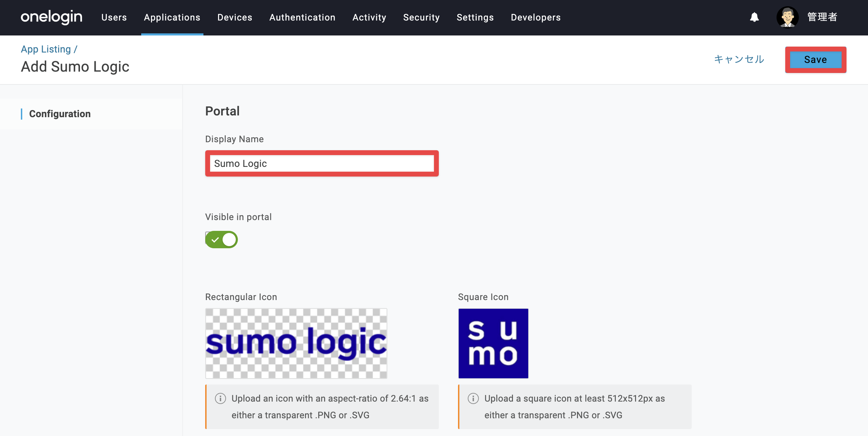Click the Display Name input field
The image size is (868, 436).
[x=322, y=163]
